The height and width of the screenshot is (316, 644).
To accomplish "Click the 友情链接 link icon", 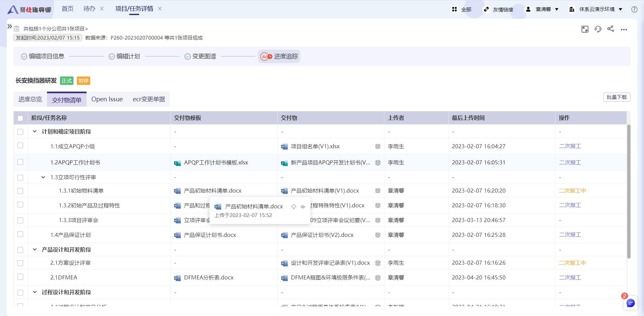I will point(486,9).
